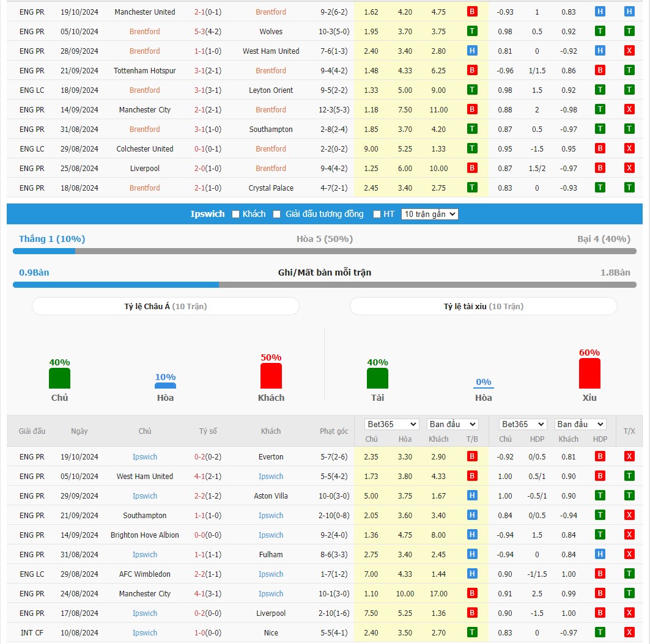The image size is (650, 644).
Task: Click the Phạt góc column header
Action: pyautogui.click(x=334, y=431)
